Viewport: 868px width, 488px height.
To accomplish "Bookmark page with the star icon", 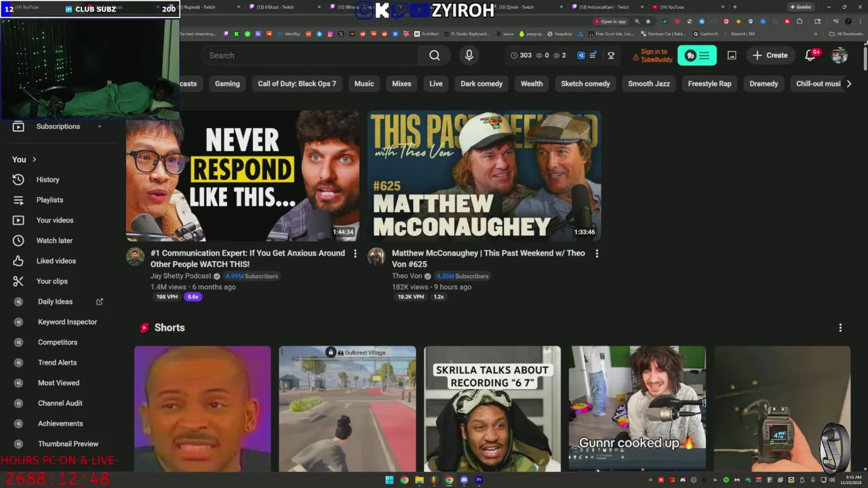I will (x=648, y=22).
